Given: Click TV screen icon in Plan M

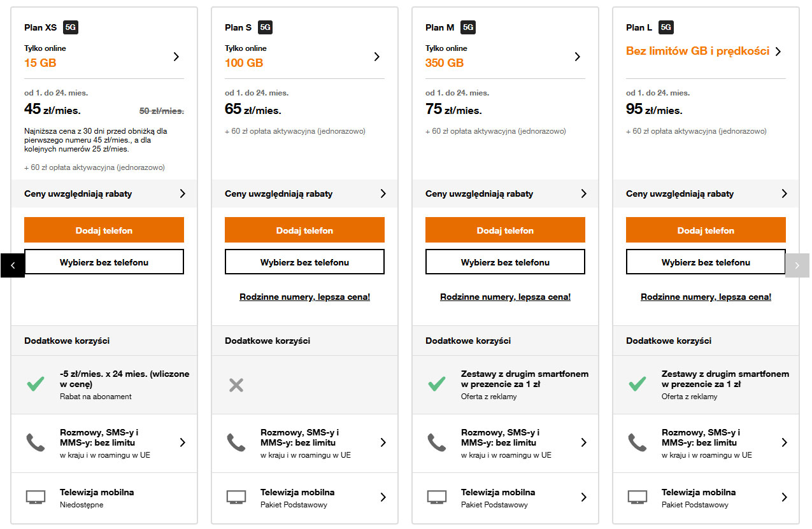Looking at the screenshot, I should tap(437, 497).
